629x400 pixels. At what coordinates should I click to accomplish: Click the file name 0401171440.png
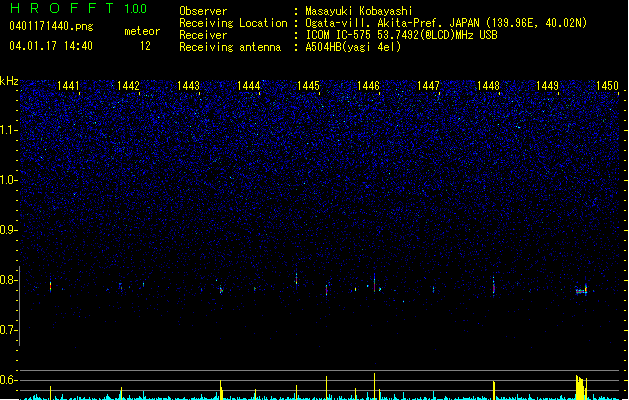[51, 26]
